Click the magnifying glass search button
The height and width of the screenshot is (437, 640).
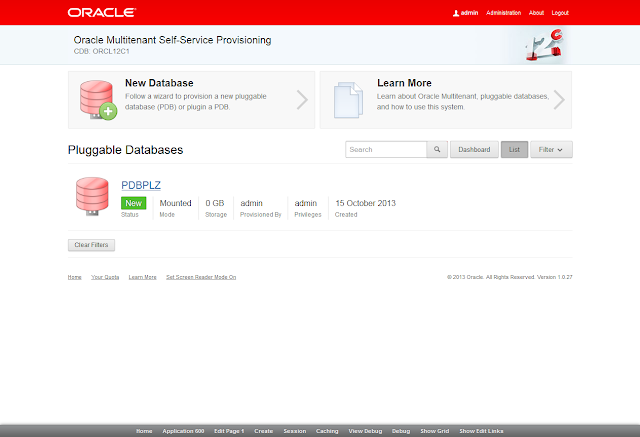click(437, 150)
